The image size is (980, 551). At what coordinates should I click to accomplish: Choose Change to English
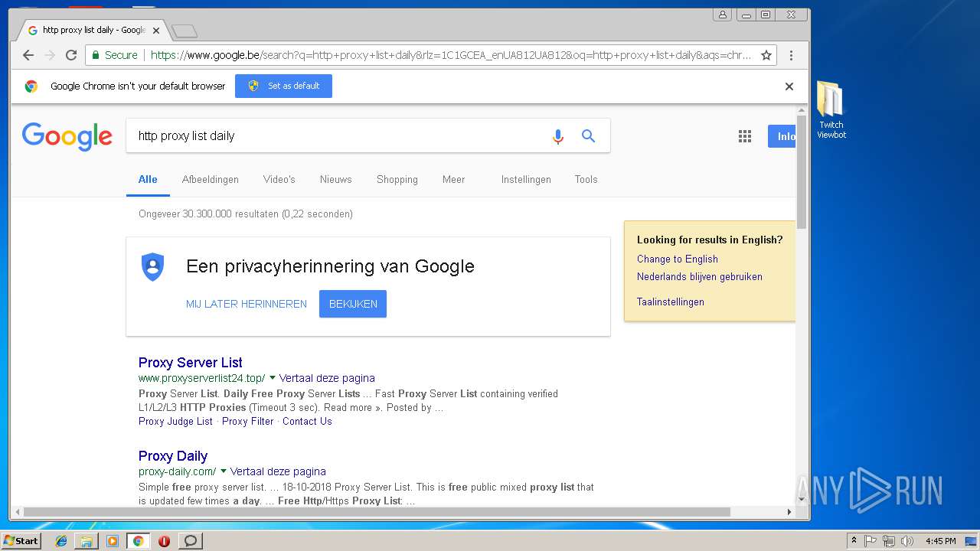pyautogui.click(x=678, y=259)
